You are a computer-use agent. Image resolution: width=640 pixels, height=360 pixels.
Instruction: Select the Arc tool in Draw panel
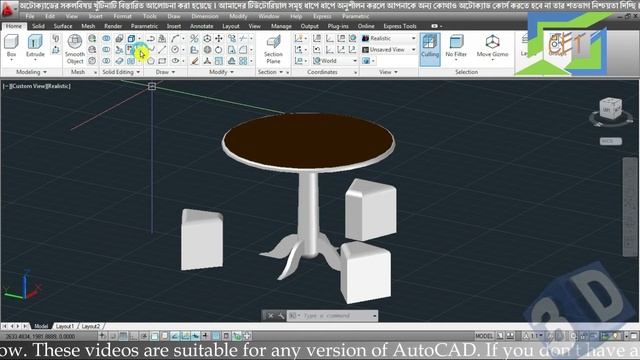[175, 38]
